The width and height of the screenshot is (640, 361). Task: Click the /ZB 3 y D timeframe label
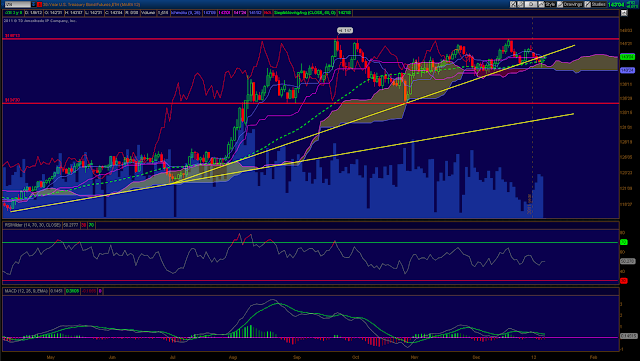[13, 13]
